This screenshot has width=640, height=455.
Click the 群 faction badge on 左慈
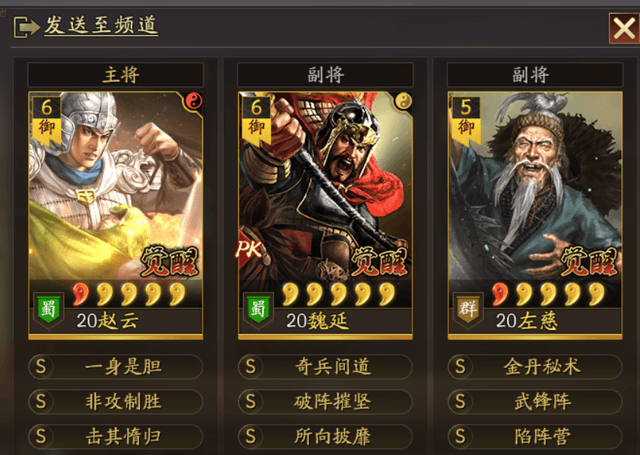[x=468, y=309]
